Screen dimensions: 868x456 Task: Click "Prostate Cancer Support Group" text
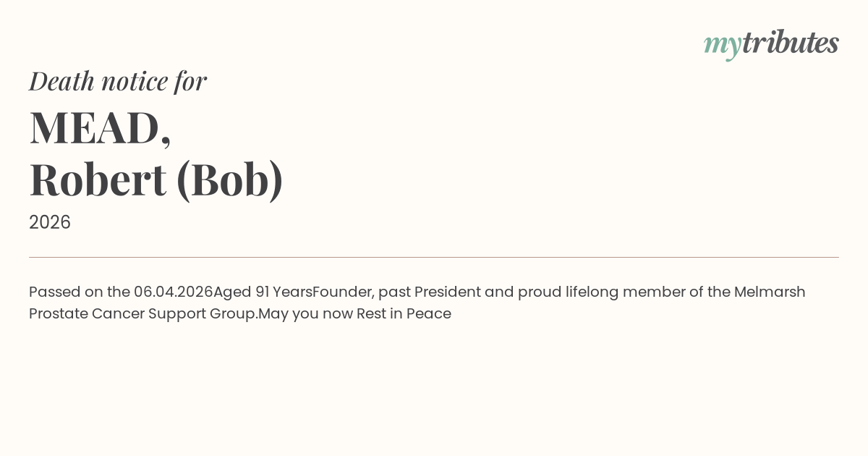click(142, 314)
